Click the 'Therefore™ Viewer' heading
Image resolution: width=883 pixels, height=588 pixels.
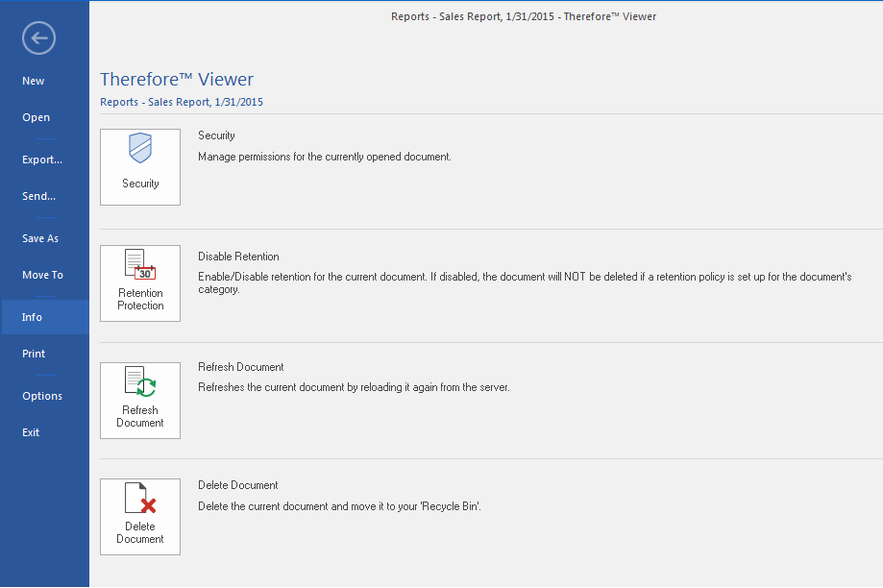(x=177, y=80)
